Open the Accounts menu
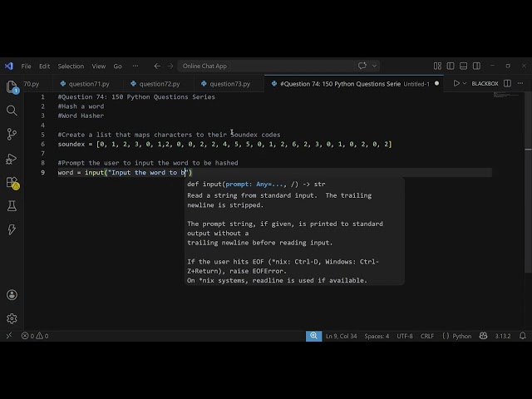 coord(12,294)
